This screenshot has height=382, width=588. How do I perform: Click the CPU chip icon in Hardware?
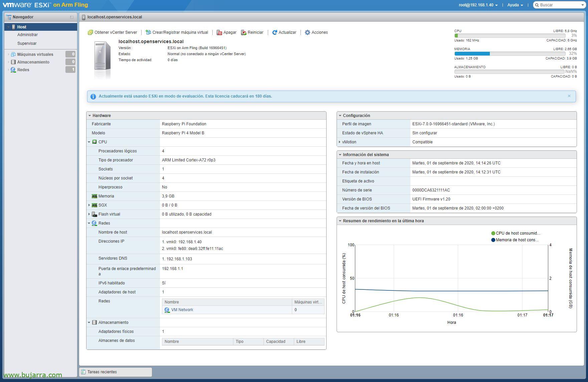(94, 142)
